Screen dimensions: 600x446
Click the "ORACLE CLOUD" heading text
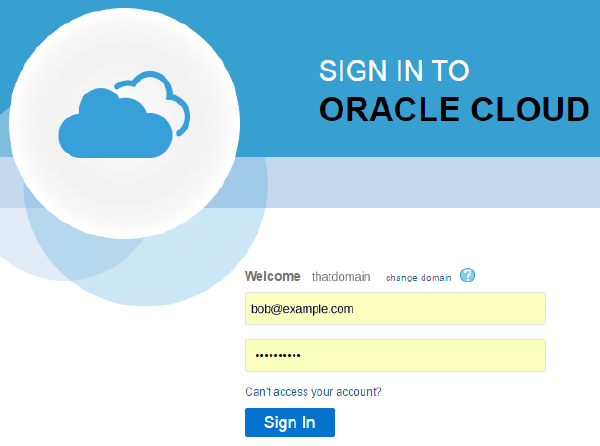[x=454, y=109]
